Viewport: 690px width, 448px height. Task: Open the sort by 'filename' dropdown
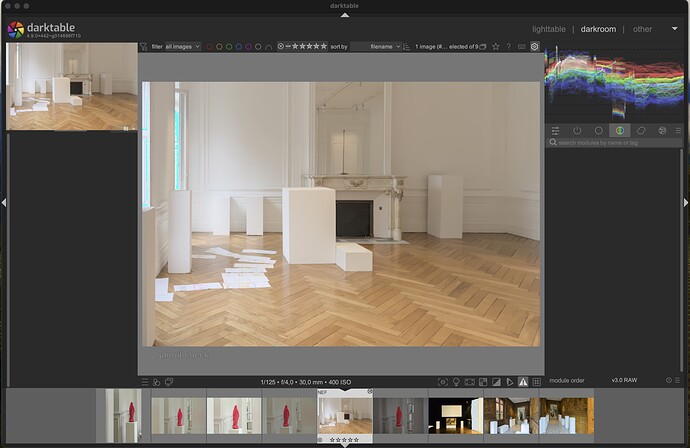[x=376, y=47]
